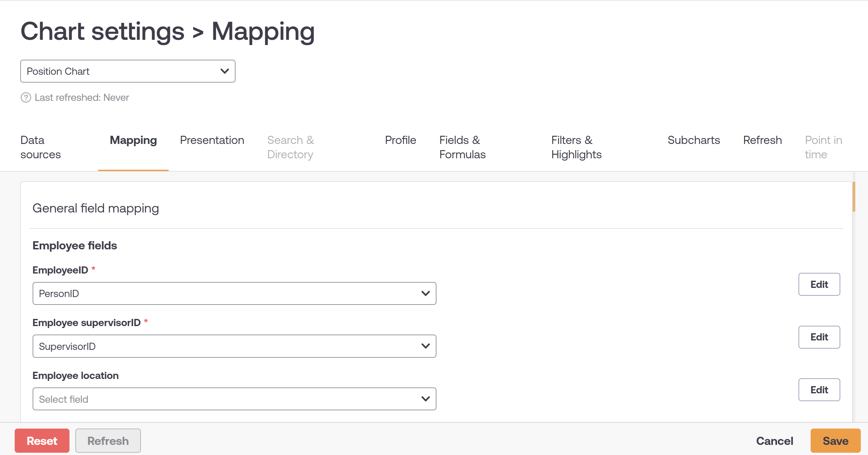
Task: Switch to the Data sources tab
Action: click(x=40, y=148)
